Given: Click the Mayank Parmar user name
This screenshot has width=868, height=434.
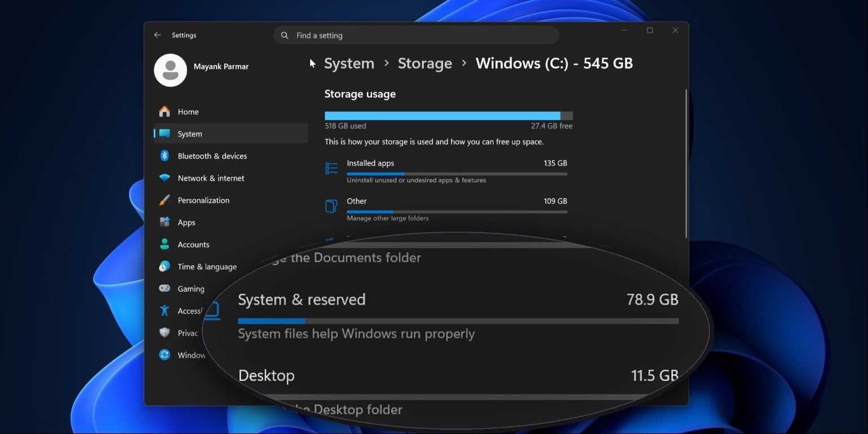Looking at the screenshot, I should (x=221, y=66).
